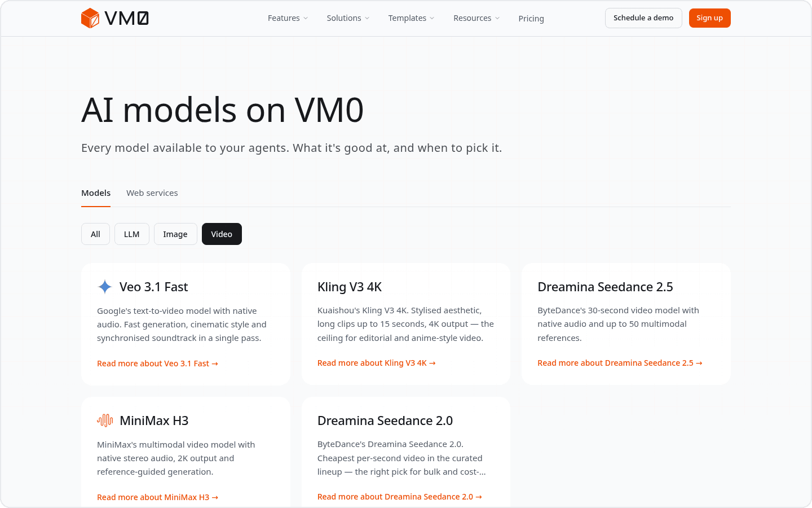Click the Veo 3.1 Fast description text
Viewport: 812px width, 508px height.
coord(182,325)
